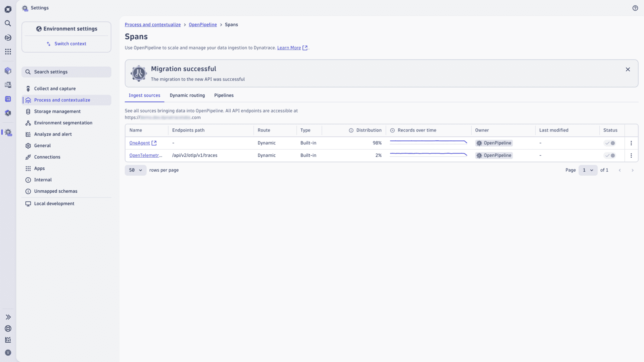Expand the collapsed sidebar with double-chevron icon
Image resolution: width=644 pixels, height=362 pixels.
(8, 317)
